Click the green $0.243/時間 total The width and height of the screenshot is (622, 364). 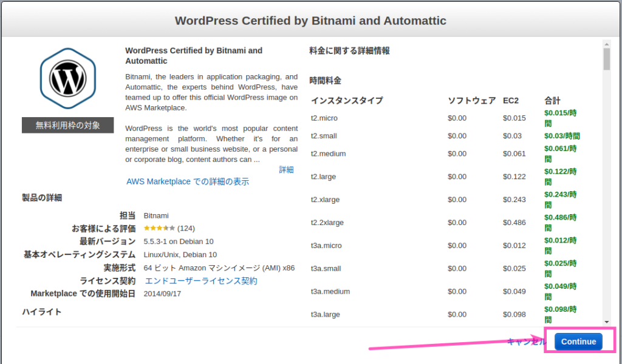click(560, 200)
